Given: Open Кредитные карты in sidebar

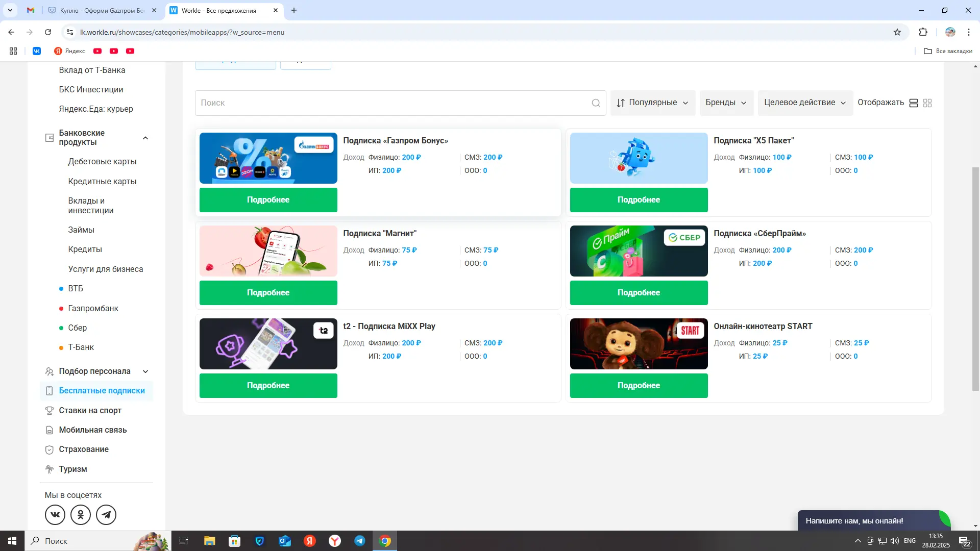Looking at the screenshot, I should click(102, 182).
